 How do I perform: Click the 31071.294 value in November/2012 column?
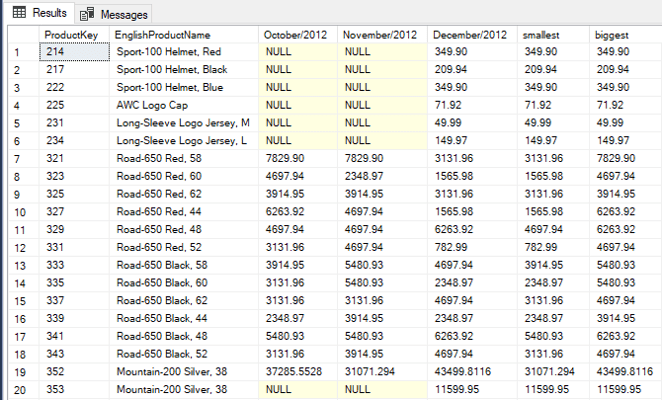(382, 370)
